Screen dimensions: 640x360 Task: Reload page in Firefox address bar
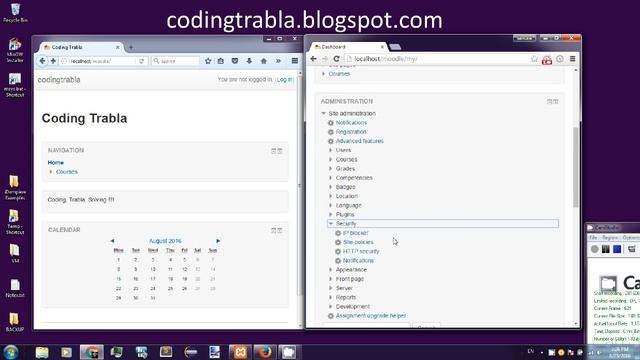click(x=142, y=61)
